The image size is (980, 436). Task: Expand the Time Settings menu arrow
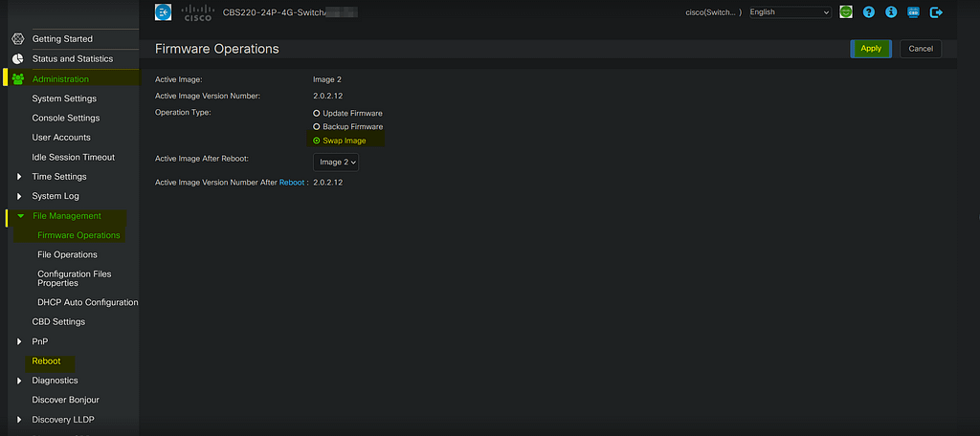[20, 177]
